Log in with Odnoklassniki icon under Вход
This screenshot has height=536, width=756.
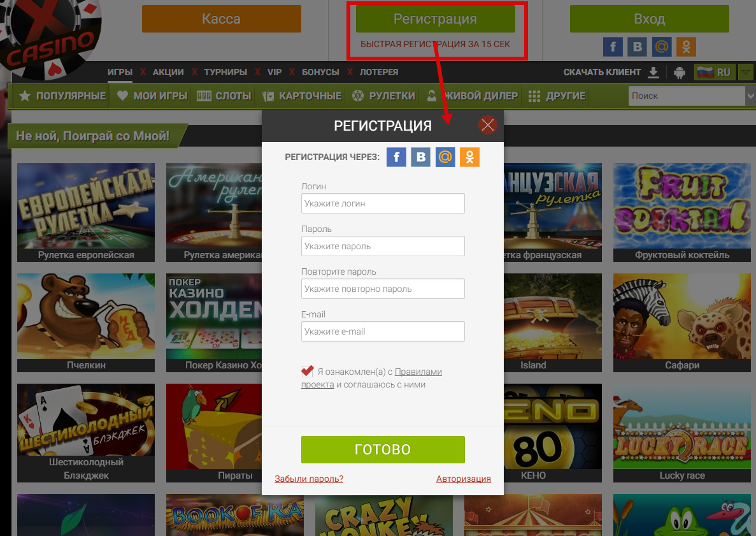click(686, 47)
